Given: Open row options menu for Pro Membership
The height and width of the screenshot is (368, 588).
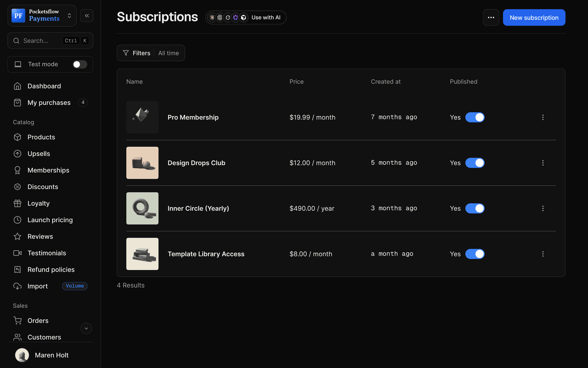Looking at the screenshot, I should pyautogui.click(x=543, y=117).
